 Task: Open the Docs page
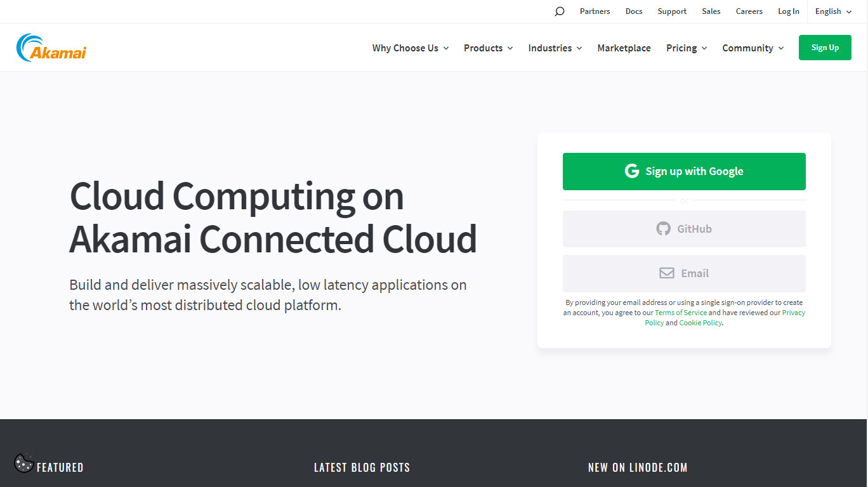coord(634,11)
